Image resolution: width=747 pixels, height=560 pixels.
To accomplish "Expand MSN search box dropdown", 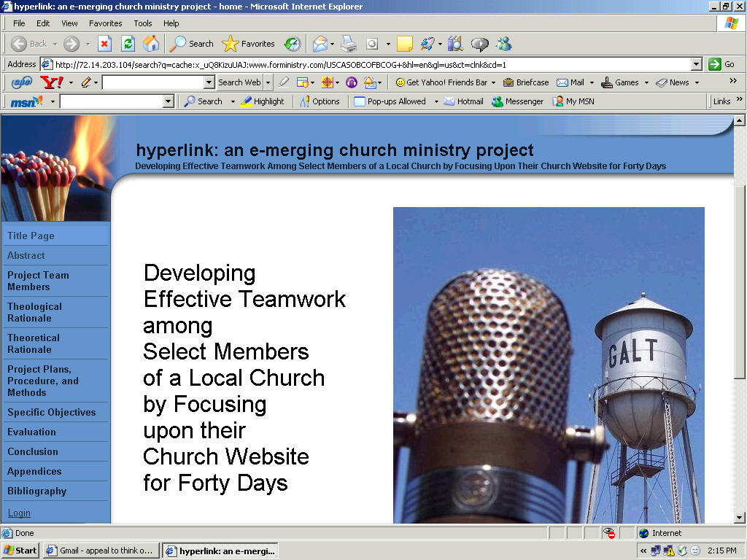I will pos(168,101).
